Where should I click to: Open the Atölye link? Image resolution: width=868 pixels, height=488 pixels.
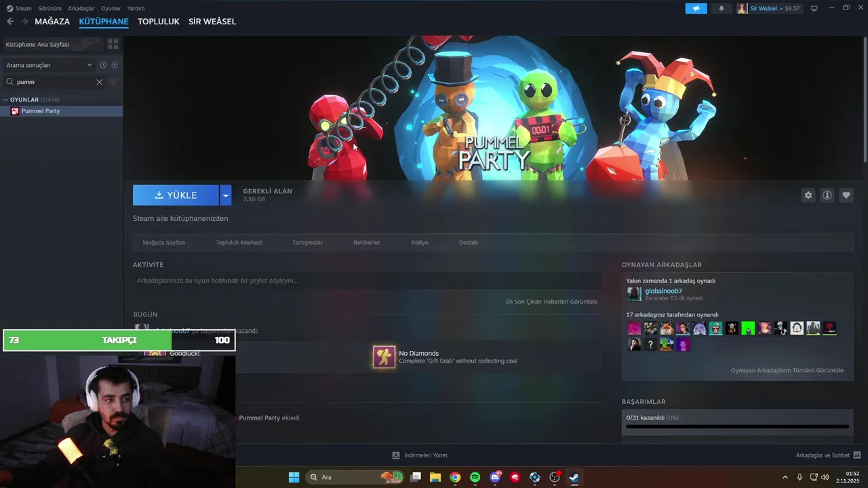click(420, 242)
